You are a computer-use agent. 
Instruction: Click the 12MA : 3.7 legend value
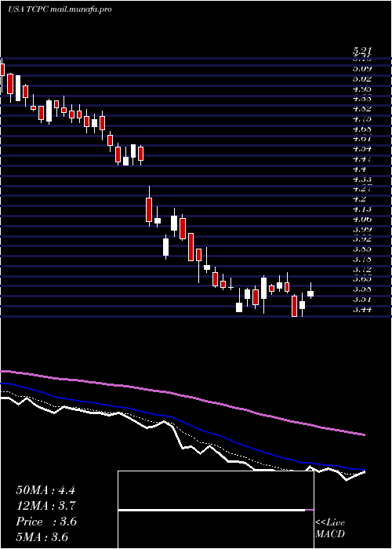tap(45, 506)
